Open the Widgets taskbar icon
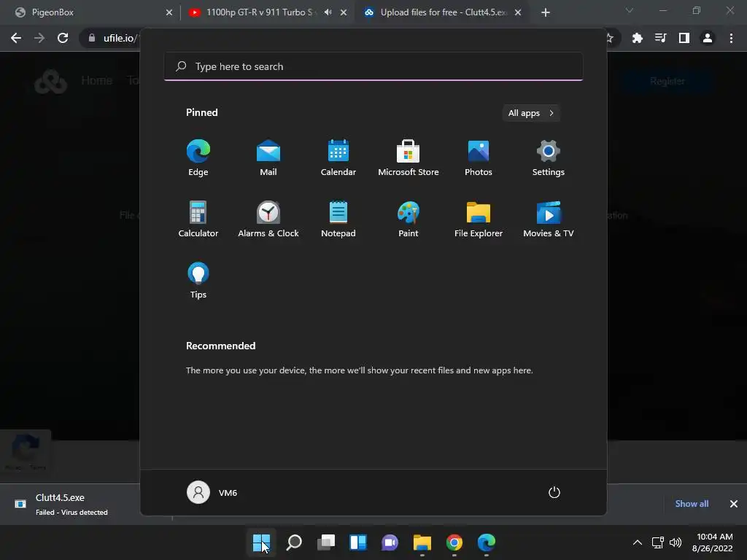Image resolution: width=747 pixels, height=560 pixels. coord(357,542)
